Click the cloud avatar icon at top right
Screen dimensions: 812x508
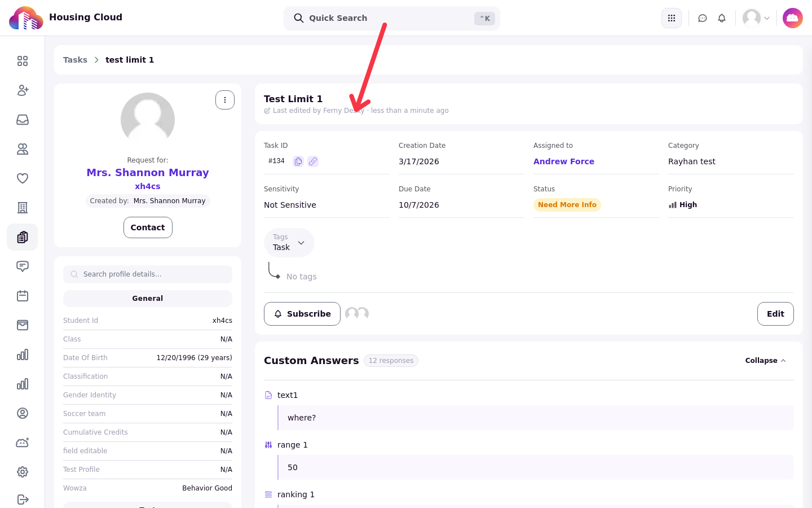(793, 18)
